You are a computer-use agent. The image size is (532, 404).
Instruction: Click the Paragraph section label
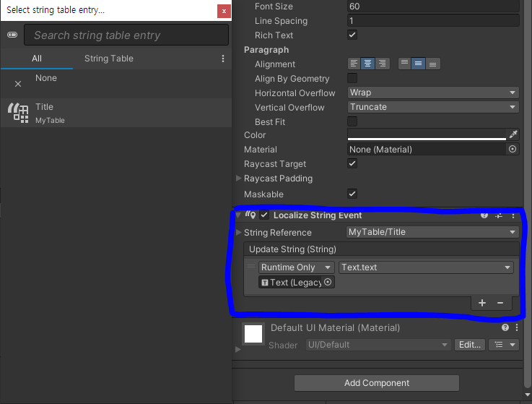(x=266, y=50)
